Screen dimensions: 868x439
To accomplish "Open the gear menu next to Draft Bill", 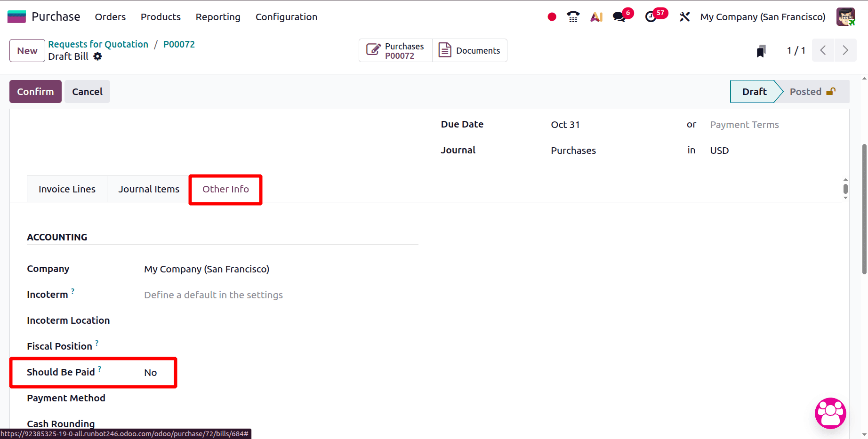I will 97,56.
